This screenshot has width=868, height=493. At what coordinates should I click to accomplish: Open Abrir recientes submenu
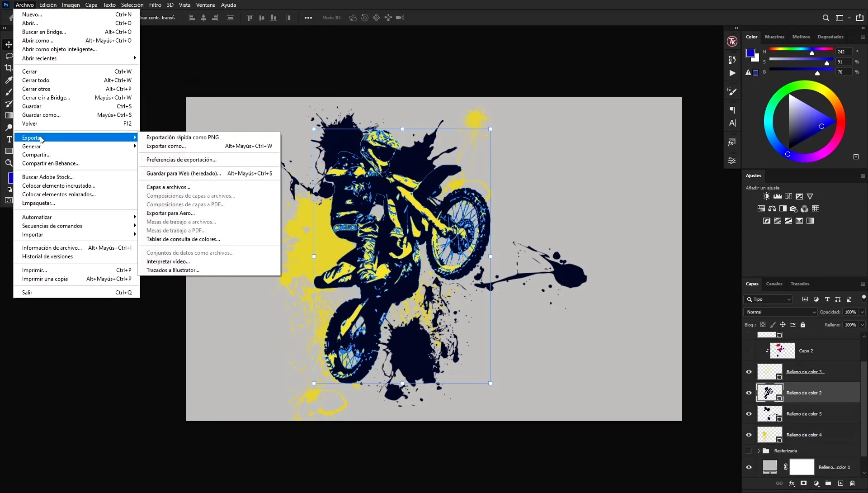click(77, 58)
